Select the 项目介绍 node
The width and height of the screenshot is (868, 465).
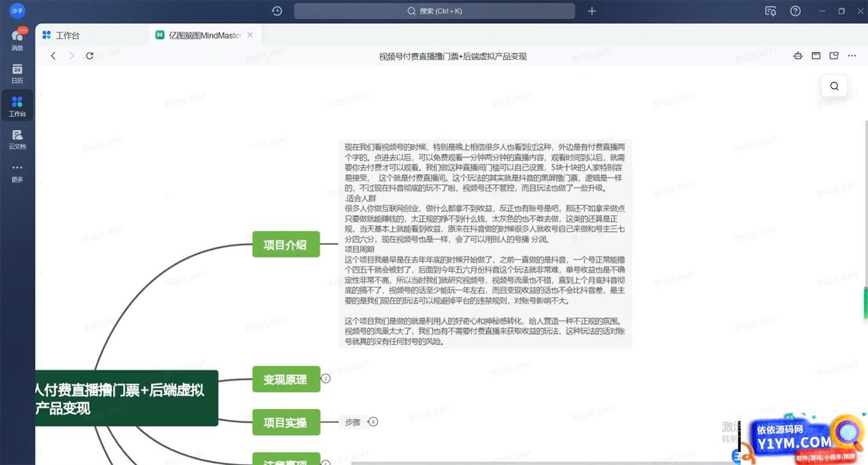pyautogui.click(x=286, y=244)
